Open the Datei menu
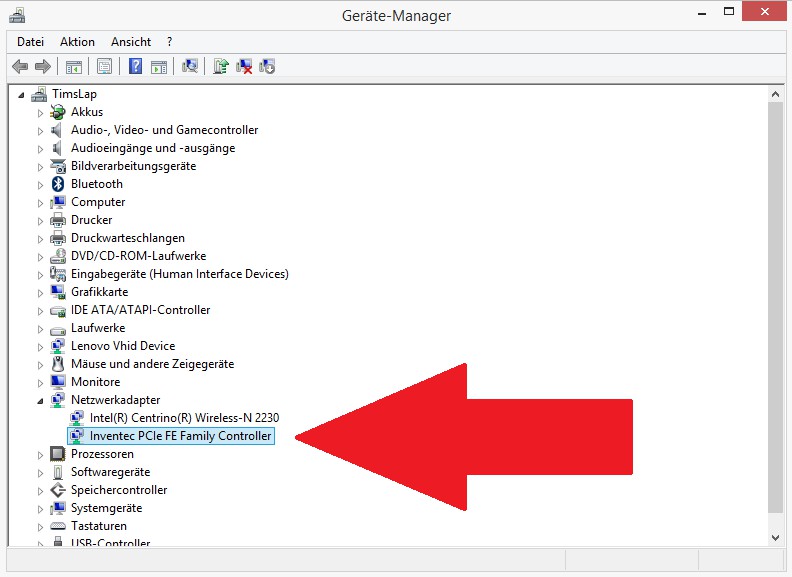 (x=30, y=42)
